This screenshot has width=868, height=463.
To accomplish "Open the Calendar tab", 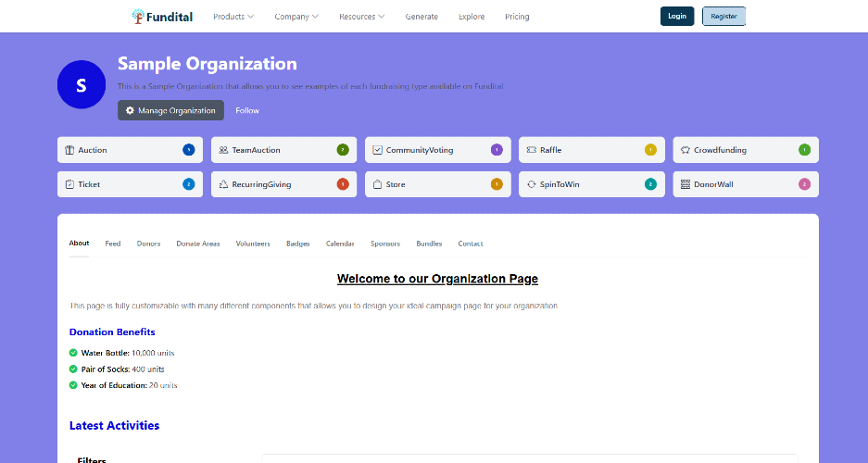I will [340, 244].
